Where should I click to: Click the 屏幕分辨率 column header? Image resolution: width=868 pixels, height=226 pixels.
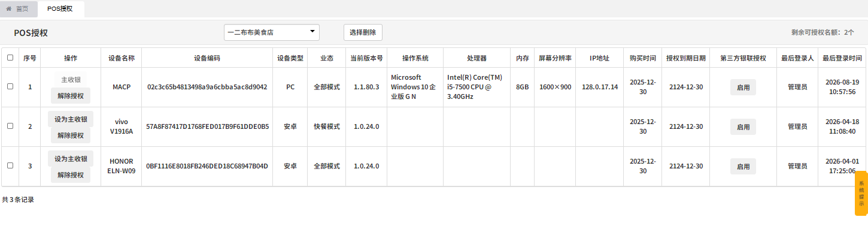556,58
